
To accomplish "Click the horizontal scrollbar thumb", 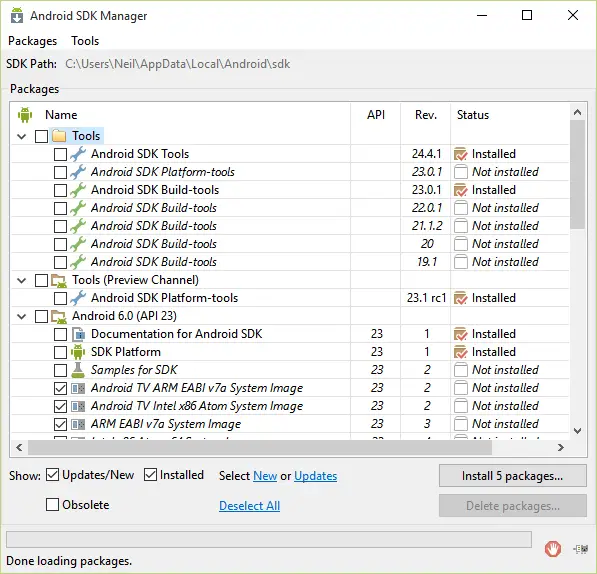I will click(260, 448).
